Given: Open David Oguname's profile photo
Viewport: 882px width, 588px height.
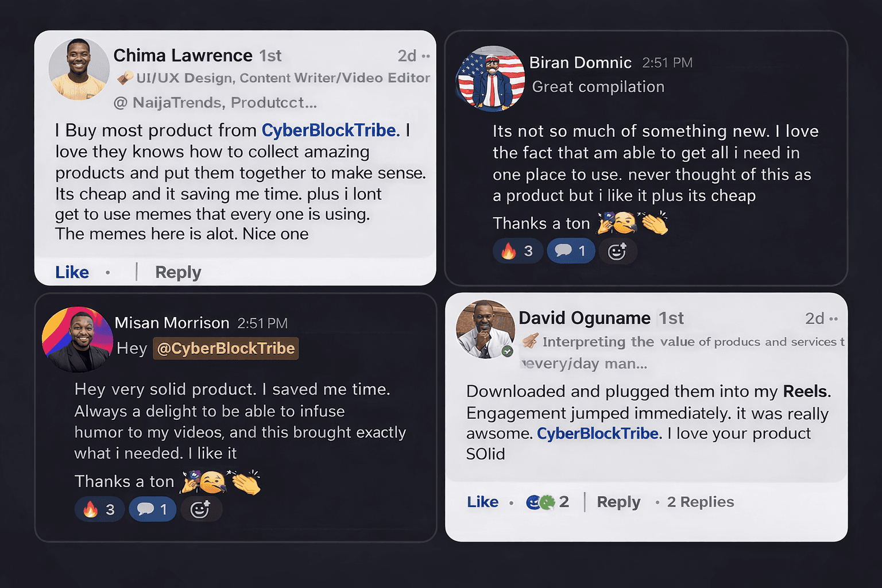Looking at the screenshot, I should pyautogui.click(x=485, y=330).
